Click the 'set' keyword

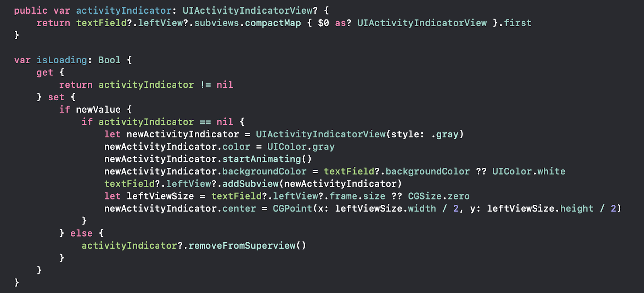56,97
